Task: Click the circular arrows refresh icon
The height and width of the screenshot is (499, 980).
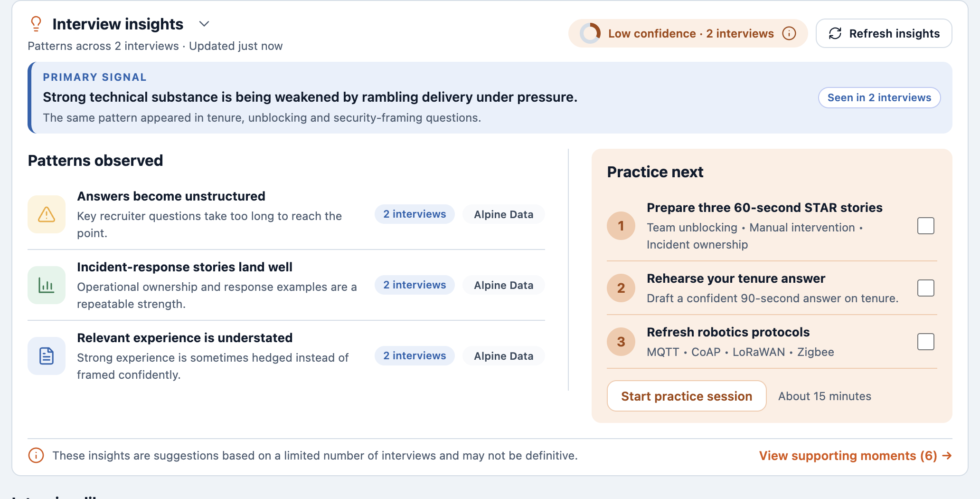Action: click(x=835, y=34)
